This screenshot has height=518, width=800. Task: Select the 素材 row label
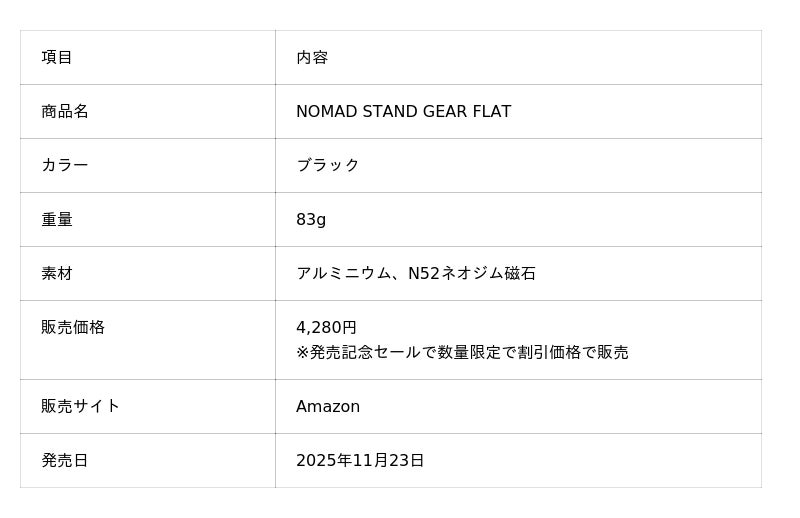57,273
